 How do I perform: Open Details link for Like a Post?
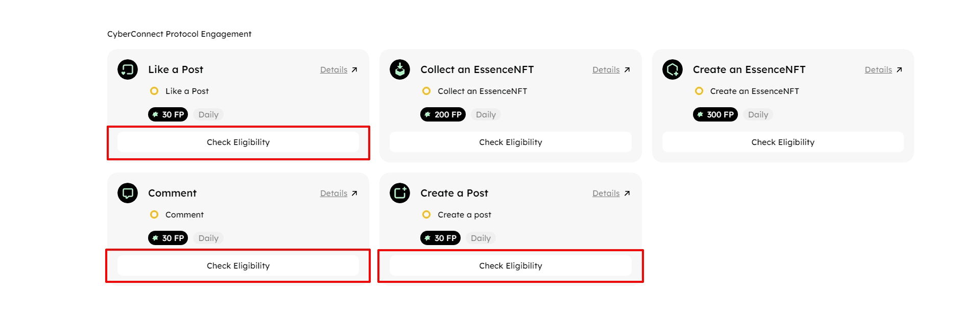[333, 70]
